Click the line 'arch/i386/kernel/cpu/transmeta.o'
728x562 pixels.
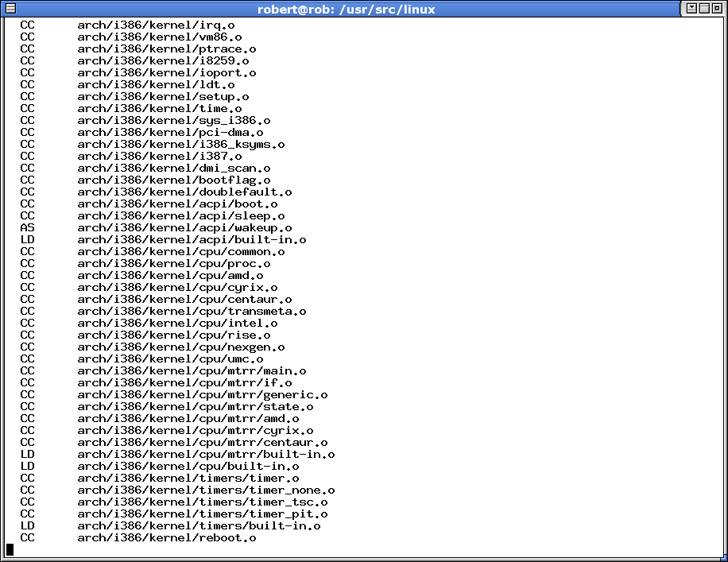(192, 311)
